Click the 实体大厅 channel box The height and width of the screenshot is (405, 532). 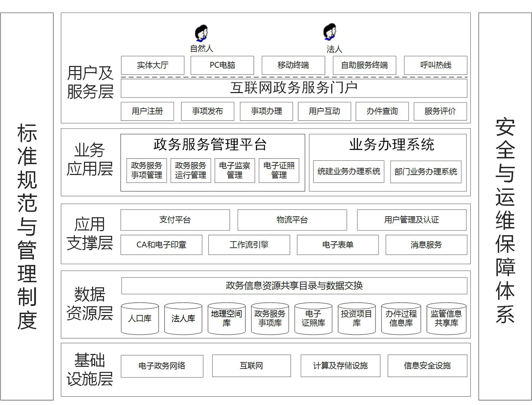pyautogui.click(x=152, y=65)
